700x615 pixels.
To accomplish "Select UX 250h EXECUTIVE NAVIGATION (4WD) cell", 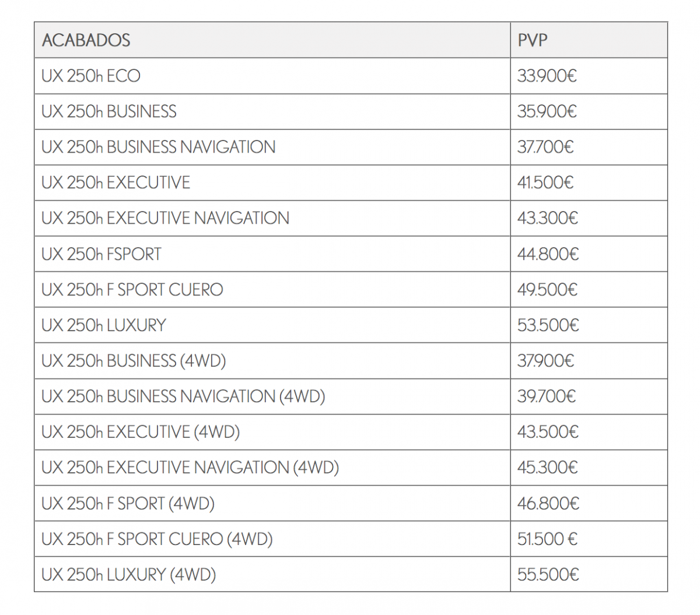I will [190, 468].
